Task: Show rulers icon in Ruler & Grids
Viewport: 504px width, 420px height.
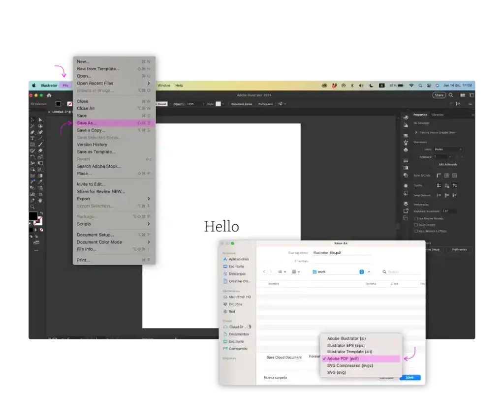Action: pyautogui.click(x=439, y=175)
